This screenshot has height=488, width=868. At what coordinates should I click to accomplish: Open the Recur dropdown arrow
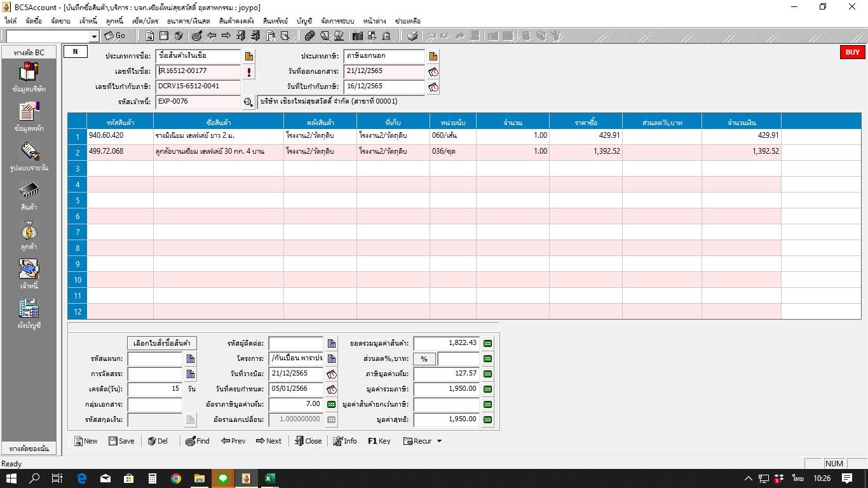(x=439, y=441)
